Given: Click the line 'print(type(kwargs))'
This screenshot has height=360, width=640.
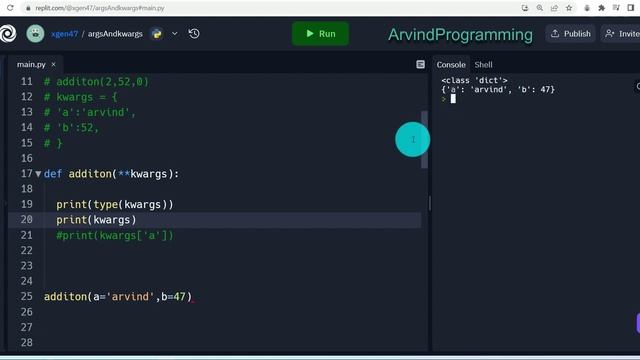Looking at the screenshot, I should [x=115, y=204].
